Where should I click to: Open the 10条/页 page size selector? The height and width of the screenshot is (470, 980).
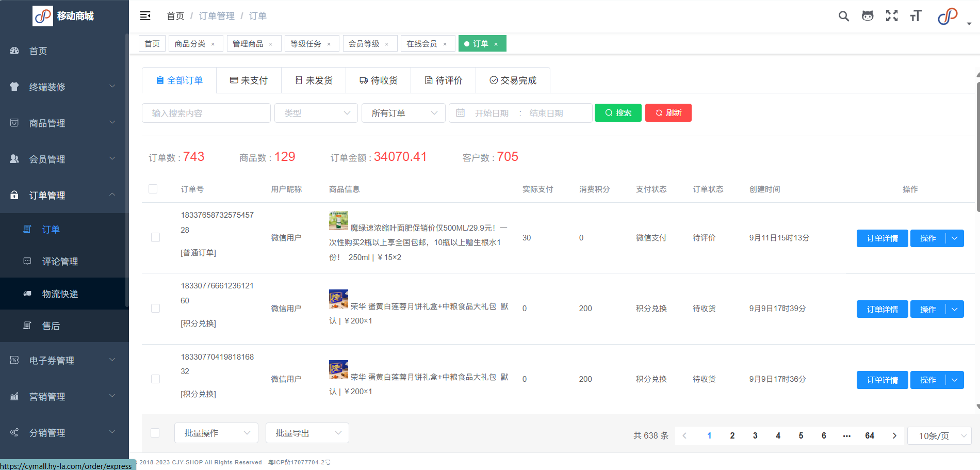[x=939, y=436]
